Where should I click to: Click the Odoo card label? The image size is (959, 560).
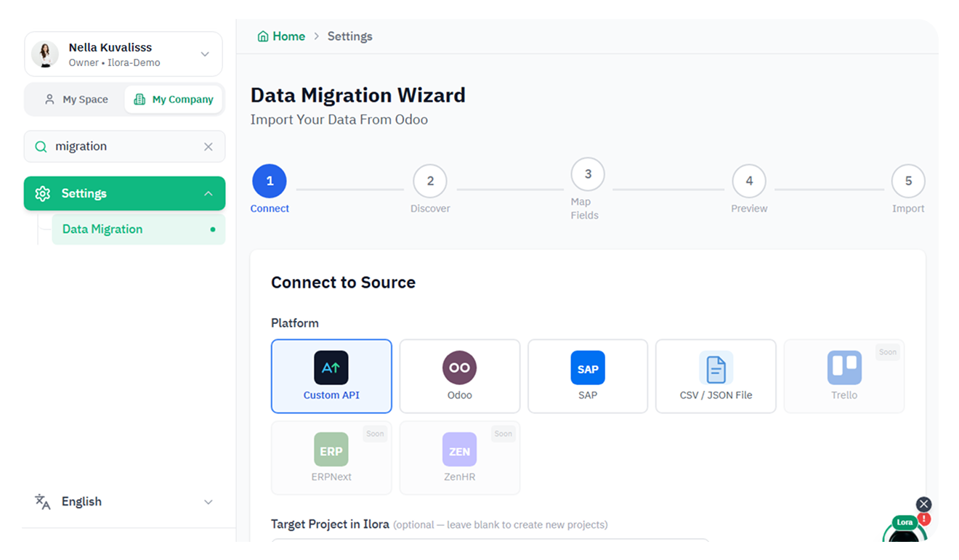point(459,396)
